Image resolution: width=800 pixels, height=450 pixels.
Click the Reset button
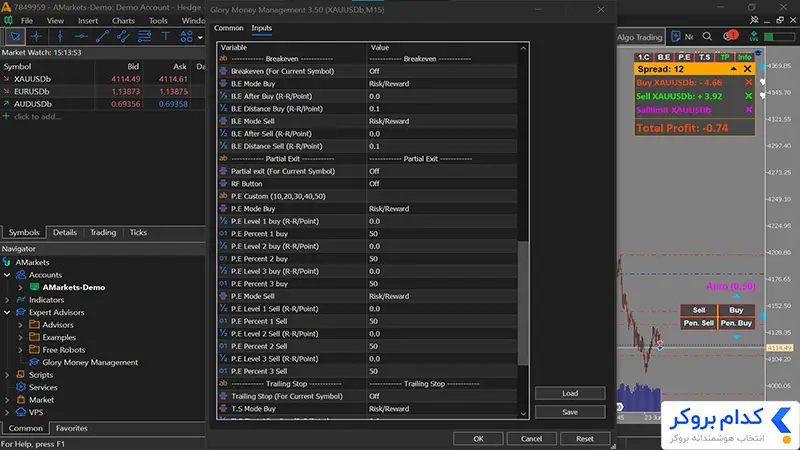(x=585, y=439)
